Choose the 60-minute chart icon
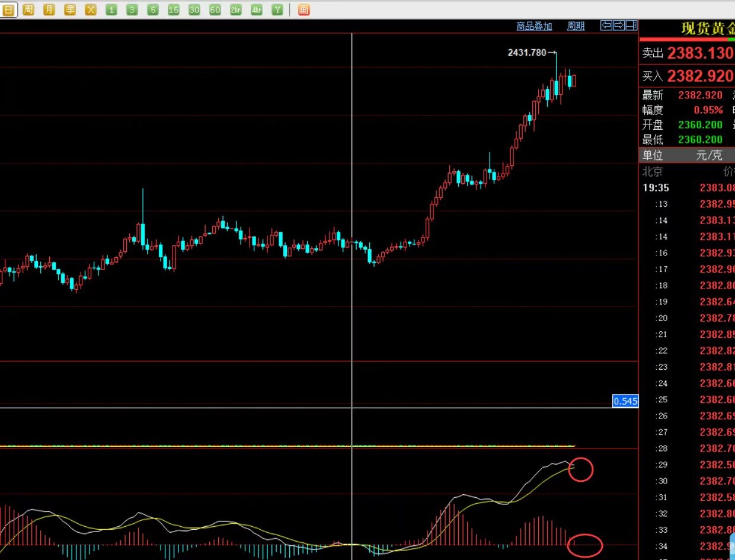 click(x=215, y=9)
